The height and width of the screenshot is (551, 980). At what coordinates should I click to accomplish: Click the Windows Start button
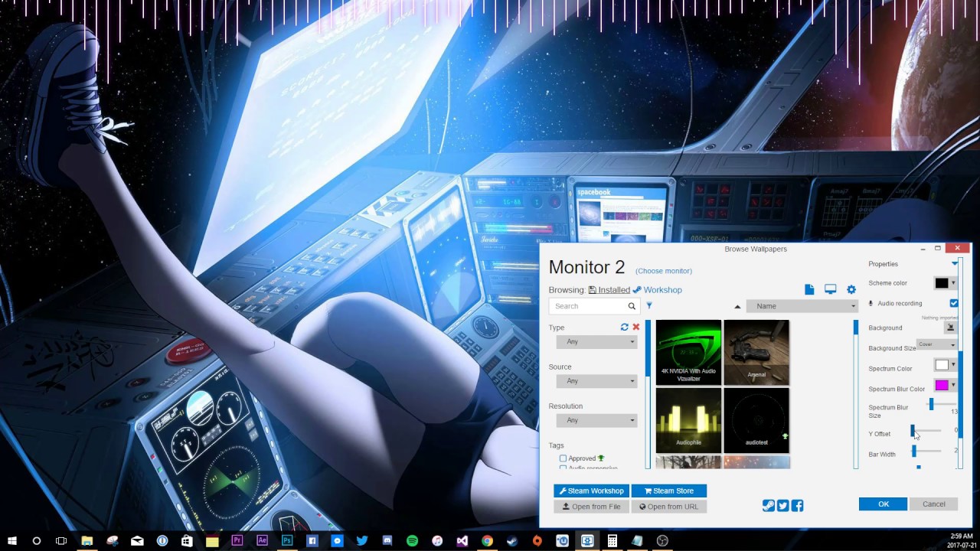[12, 540]
